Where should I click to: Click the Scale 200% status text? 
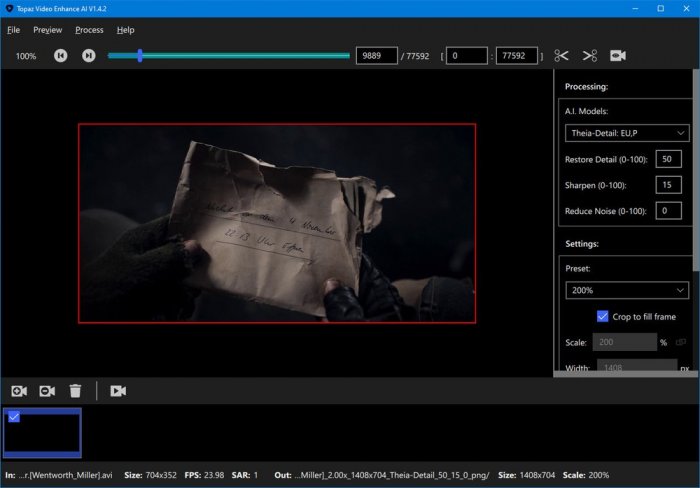(x=586, y=475)
